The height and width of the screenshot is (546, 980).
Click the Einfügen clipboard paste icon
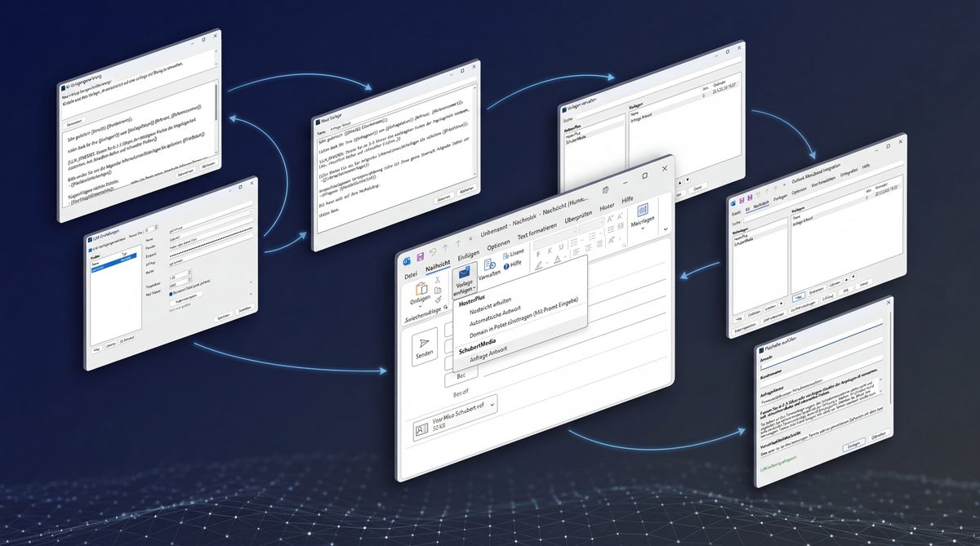click(421, 288)
